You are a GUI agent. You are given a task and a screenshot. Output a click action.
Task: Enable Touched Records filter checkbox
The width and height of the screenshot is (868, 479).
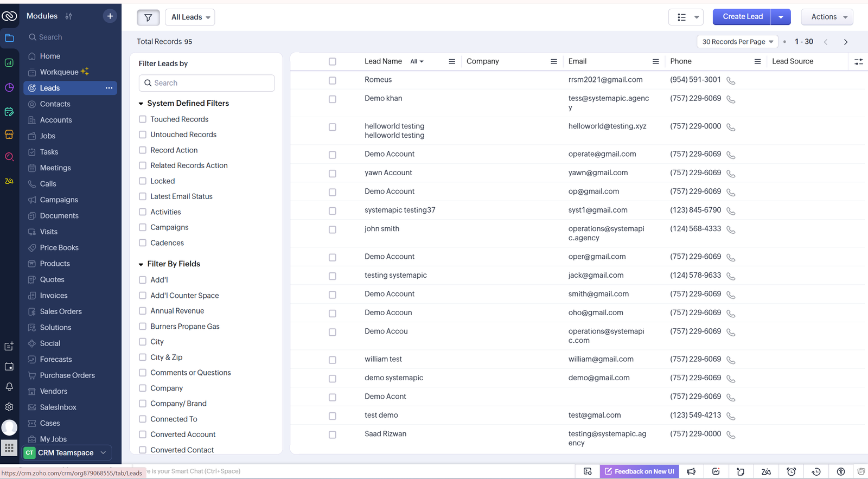coord(143,119)
